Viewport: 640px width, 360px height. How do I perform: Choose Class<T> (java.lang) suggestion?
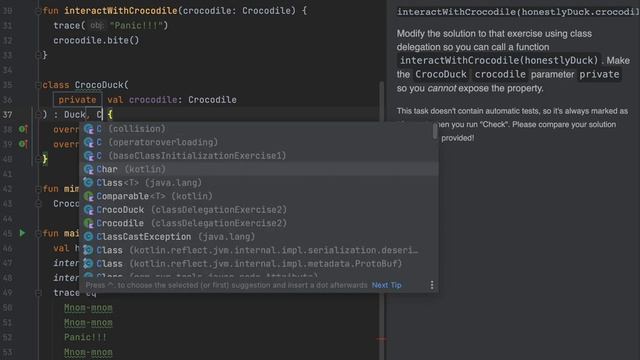(259, 183)
